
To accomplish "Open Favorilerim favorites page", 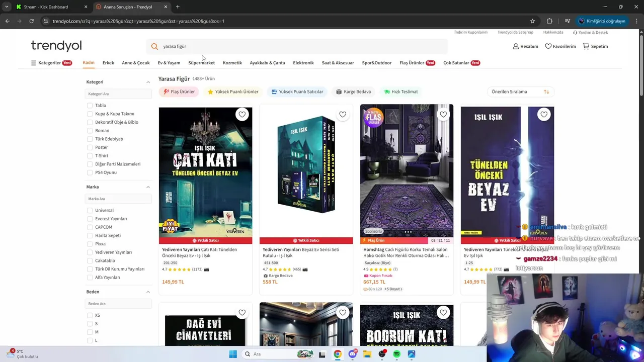I will pos(560,46).
